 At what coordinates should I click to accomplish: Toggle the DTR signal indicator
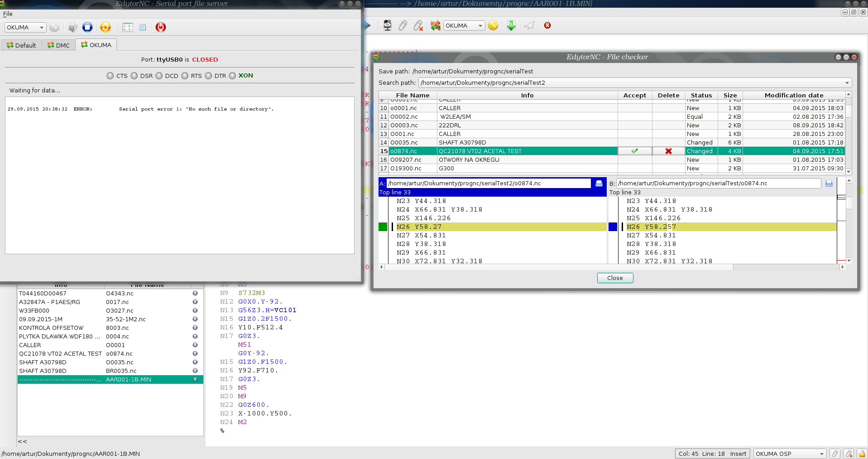point(208,76)
